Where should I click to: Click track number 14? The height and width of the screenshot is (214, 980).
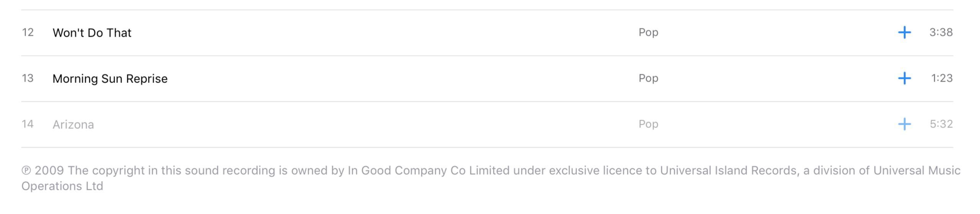click(28, 124)
